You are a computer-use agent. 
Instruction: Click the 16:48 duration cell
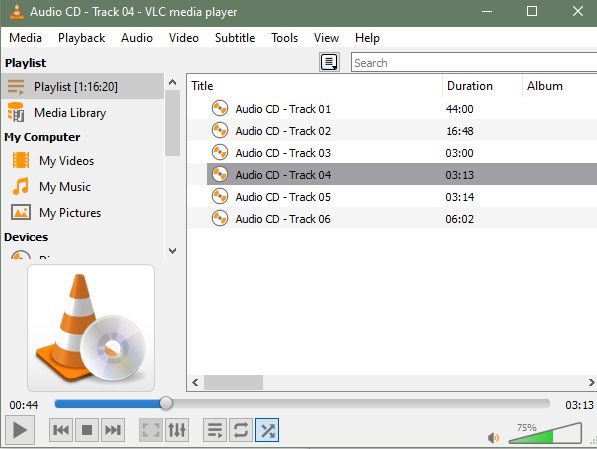(460, 131)
